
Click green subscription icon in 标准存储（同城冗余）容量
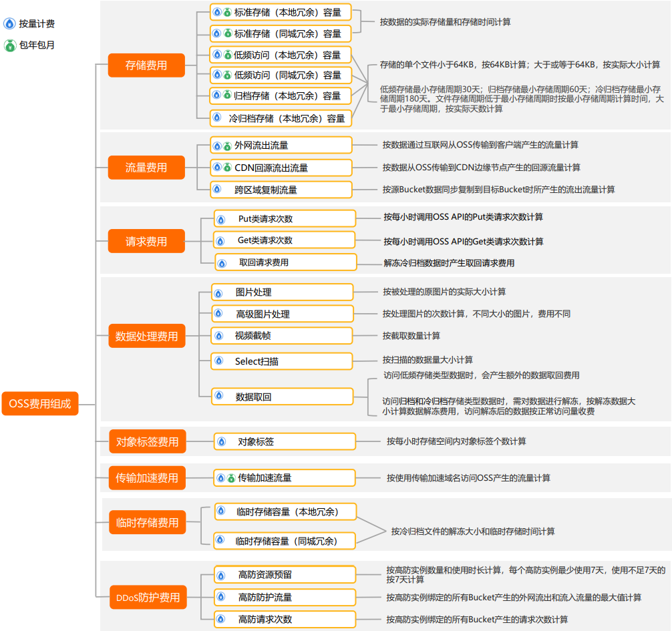click(228, 33)
